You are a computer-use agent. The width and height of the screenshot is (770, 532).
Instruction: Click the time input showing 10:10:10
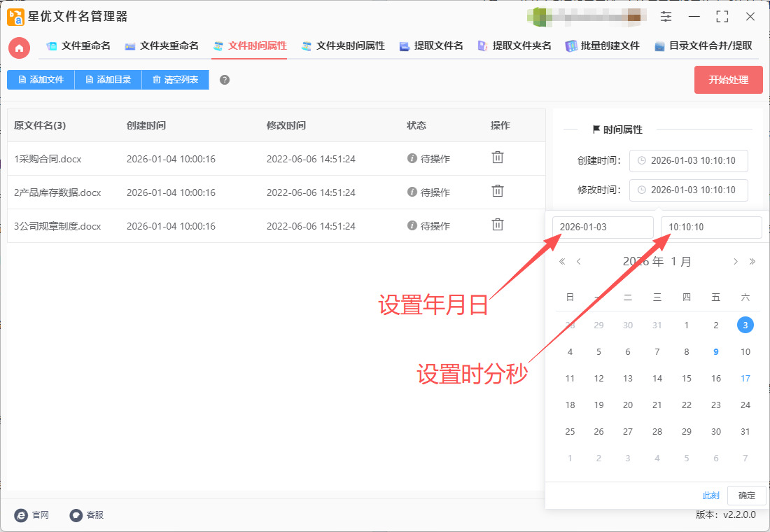tap(710, 227)
